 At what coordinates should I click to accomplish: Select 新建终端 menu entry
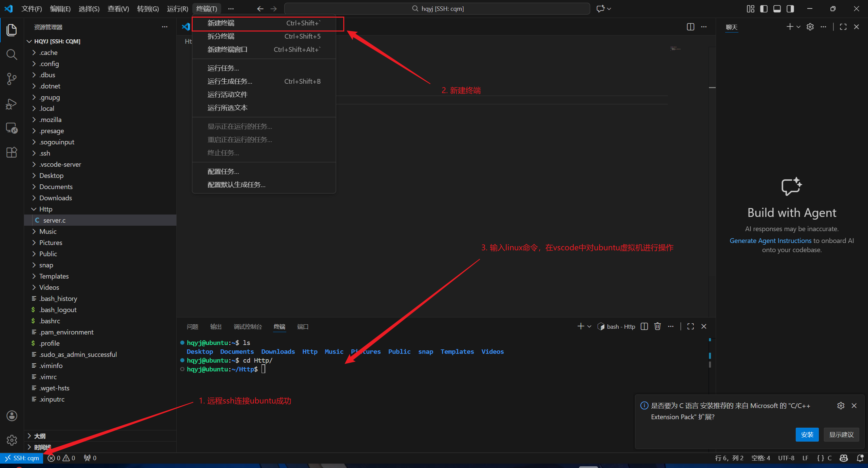(221, 23)
